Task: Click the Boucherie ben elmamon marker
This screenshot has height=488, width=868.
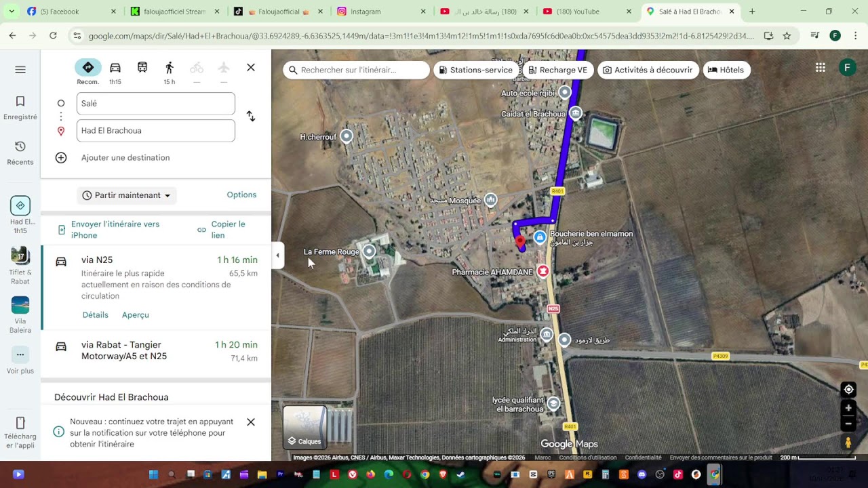Action: [x=540, y=237]
